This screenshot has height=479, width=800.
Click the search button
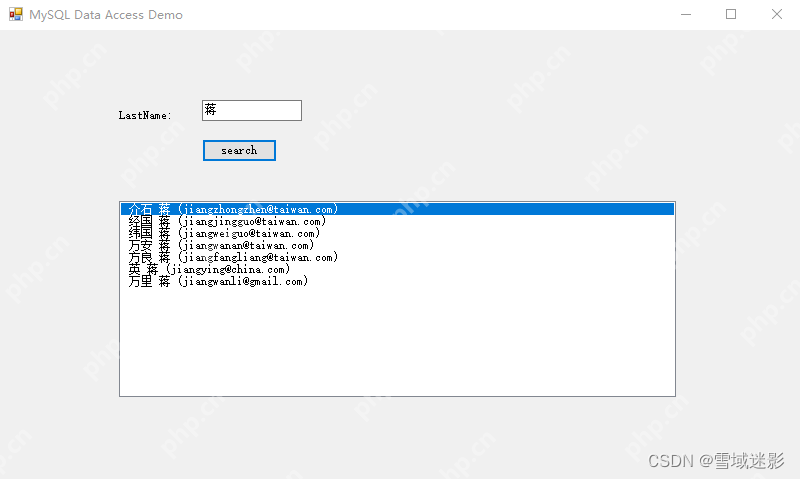pos(239,150)
